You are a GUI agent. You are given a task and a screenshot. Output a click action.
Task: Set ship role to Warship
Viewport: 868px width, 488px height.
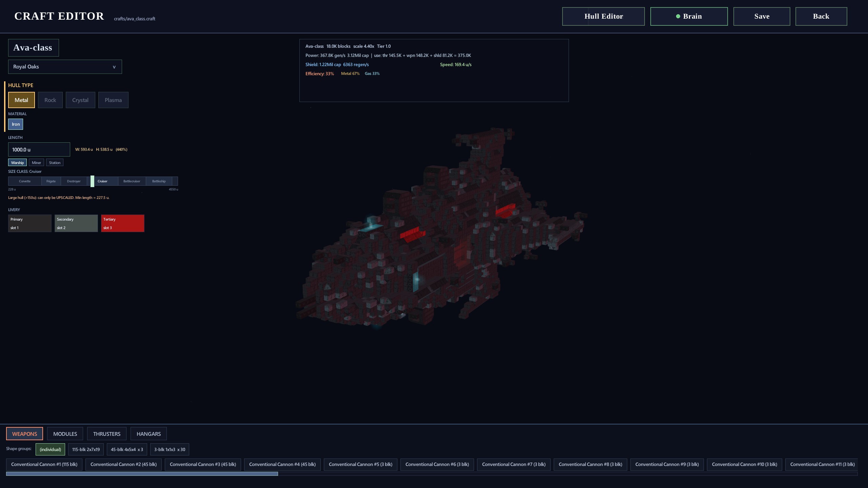[x=17, y=163]
